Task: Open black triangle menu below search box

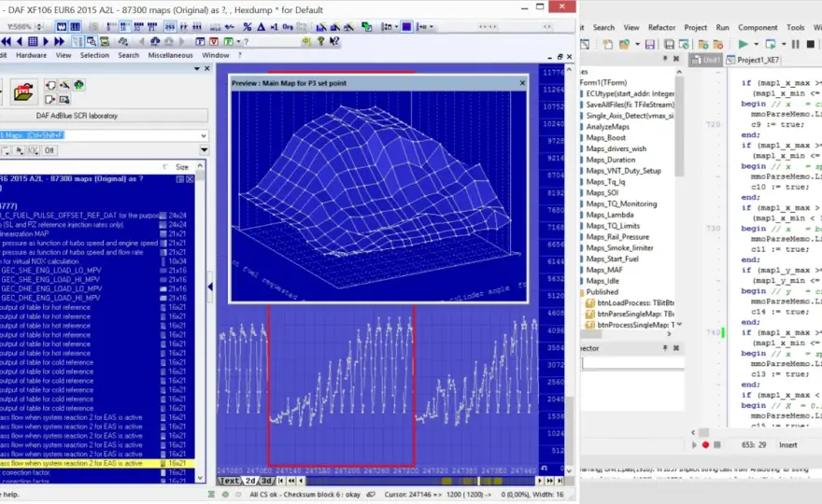Action: 204,150
